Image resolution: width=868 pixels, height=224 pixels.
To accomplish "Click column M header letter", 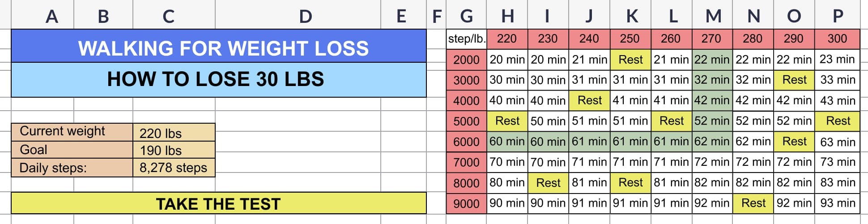I will [x=713, y=16].
